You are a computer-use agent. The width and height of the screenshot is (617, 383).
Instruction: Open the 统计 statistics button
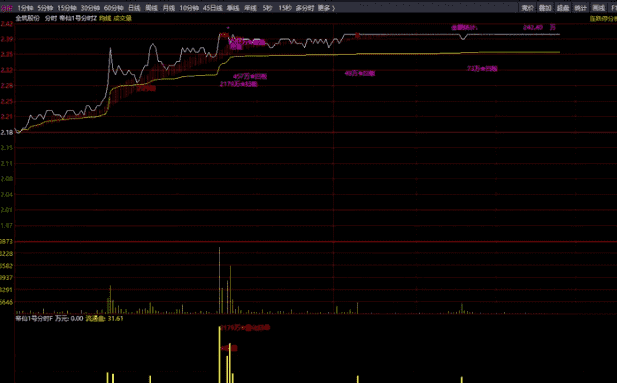(580, 8)
